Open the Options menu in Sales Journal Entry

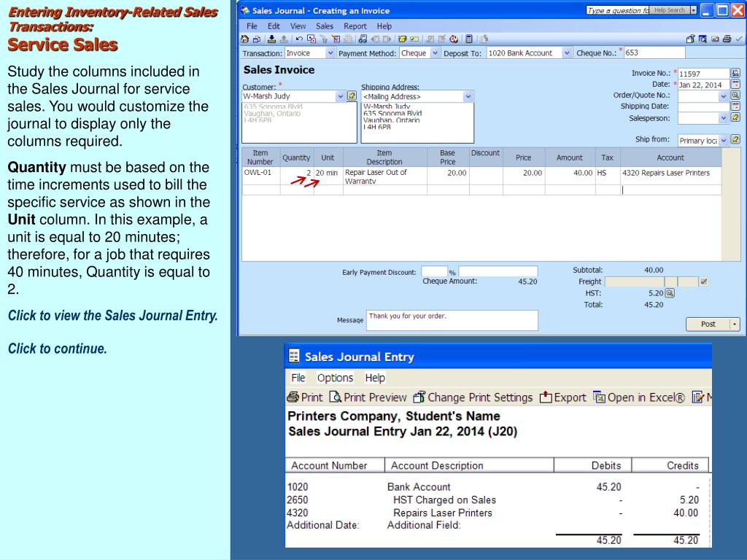point(335,378)
